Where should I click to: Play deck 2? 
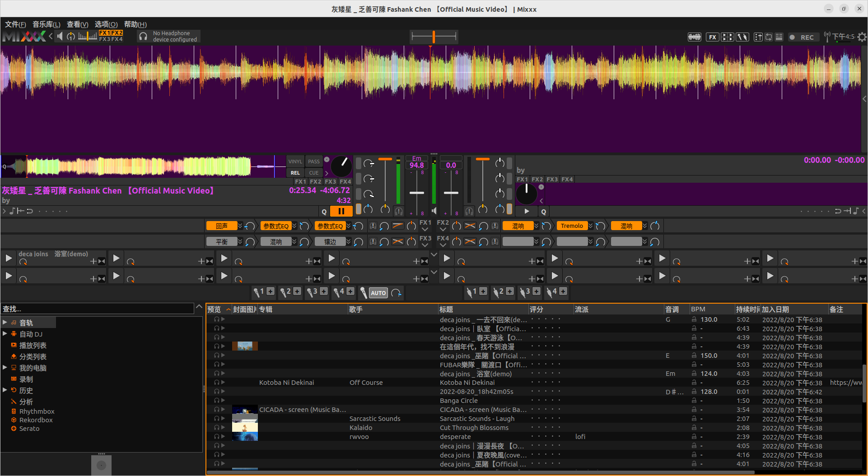pos(527,211)
